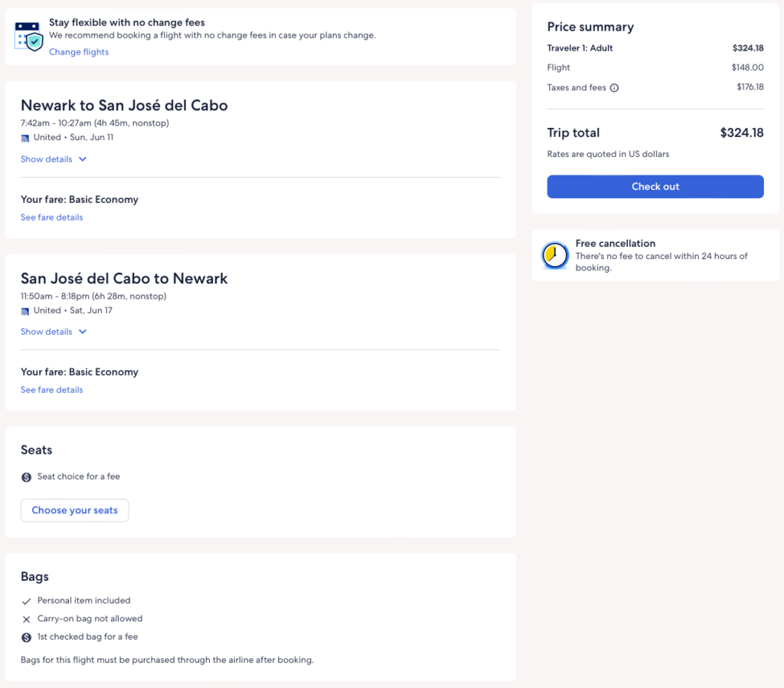Image resolution: width=784 pixels, height=688 pixels.
Task: See fare details for the Sat, Jun 17 flight
Action: (x=51, y=390)
